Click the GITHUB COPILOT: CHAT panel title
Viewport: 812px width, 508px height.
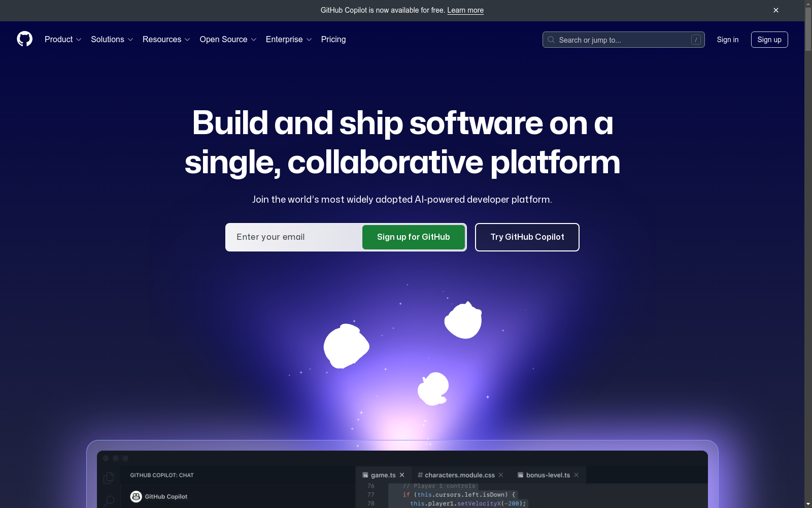click(x=162, y=475)
